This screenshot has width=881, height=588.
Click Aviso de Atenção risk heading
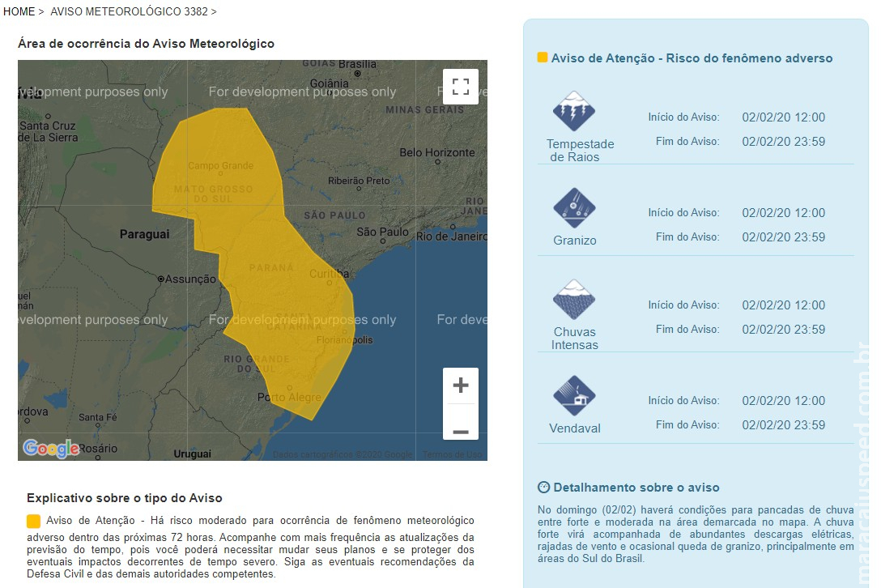[692, 58]
